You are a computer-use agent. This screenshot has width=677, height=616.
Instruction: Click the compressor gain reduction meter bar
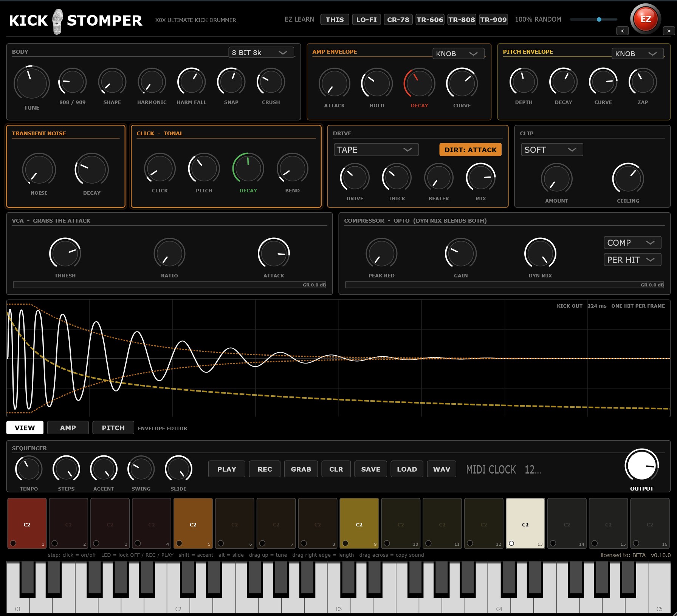pyautogui.click(x=505, y=285)
